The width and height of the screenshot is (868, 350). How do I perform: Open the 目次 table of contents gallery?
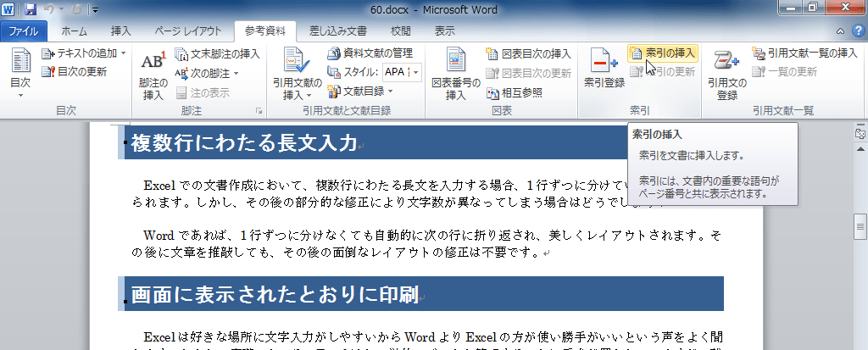click(x=20, y=74)
